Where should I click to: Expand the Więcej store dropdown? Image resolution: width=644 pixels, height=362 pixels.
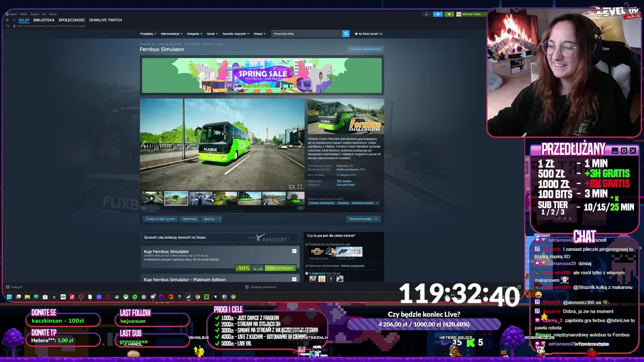click(x=259, y=34)
